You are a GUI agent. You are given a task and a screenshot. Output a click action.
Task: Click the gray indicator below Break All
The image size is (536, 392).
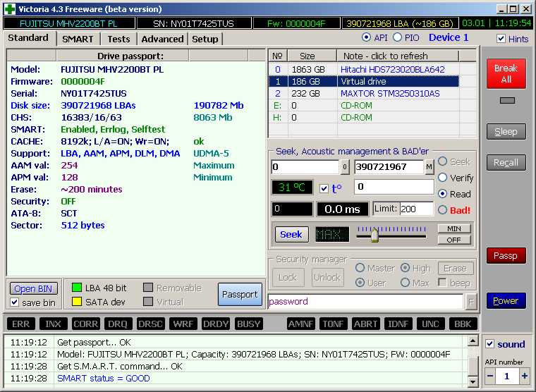pyautogui.click(x=507, y=101)
